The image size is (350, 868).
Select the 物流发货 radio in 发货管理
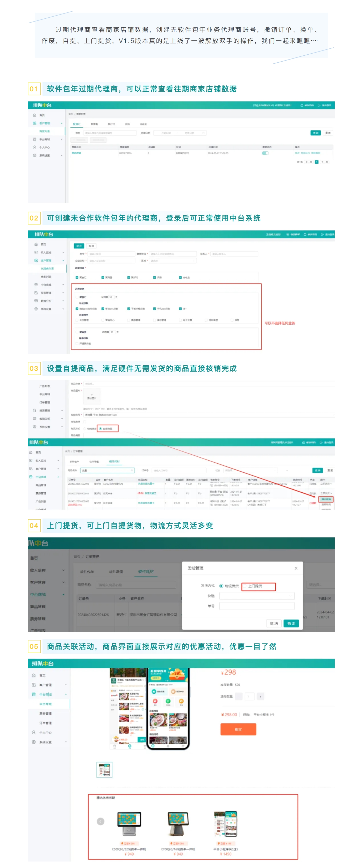click(x=221, y=586)
